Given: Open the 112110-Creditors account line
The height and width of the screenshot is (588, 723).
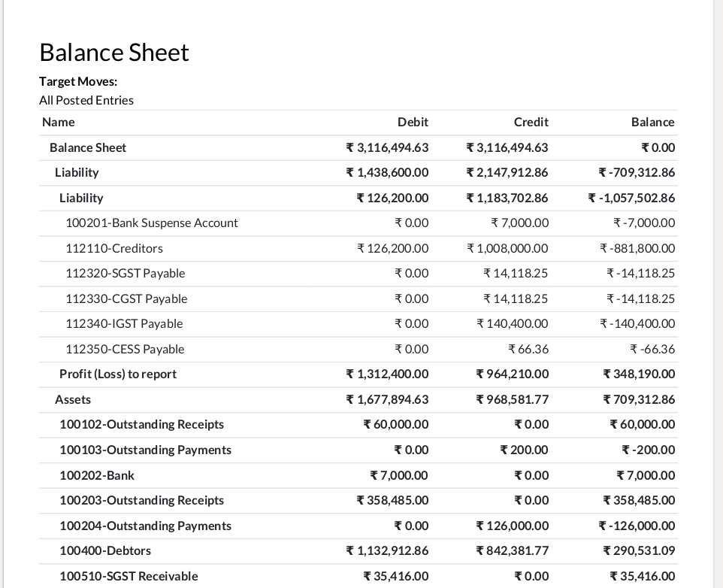Looking at the screenshot, I should click(x=114, y=248).
